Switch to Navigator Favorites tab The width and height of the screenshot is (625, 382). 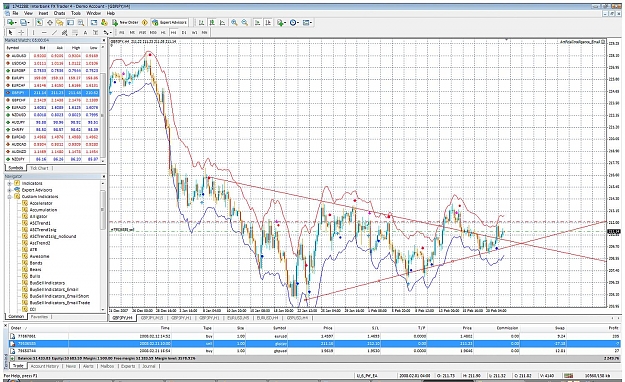39,317
